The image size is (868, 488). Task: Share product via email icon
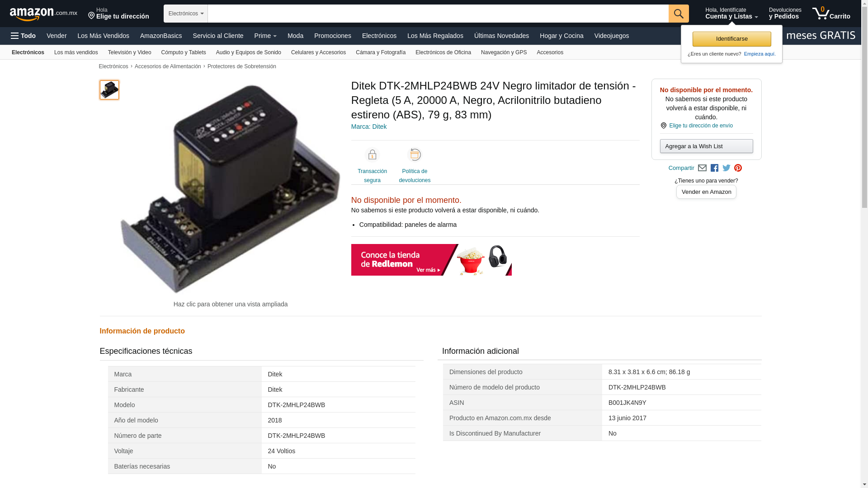coord(702,168)
